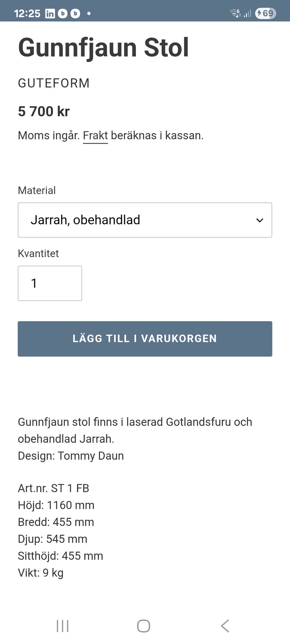Tap the 5 700 kr price

click(x=44, y=111)
